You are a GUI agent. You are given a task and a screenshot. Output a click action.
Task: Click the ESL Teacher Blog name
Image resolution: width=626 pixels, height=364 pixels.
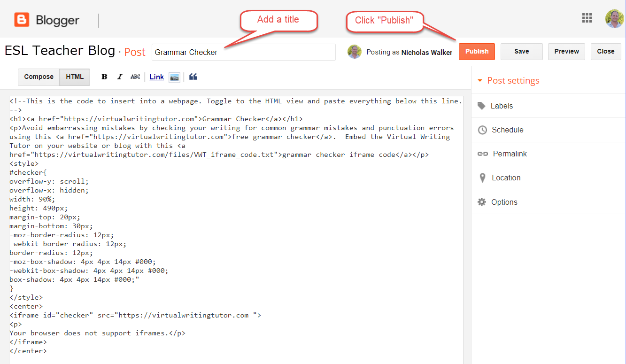pos(60,51)
